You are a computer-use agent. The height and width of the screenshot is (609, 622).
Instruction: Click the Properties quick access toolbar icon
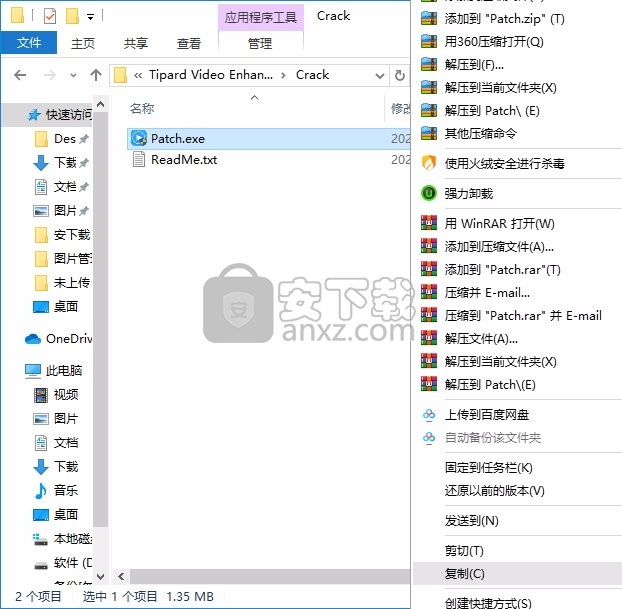(x=50, y=16)
